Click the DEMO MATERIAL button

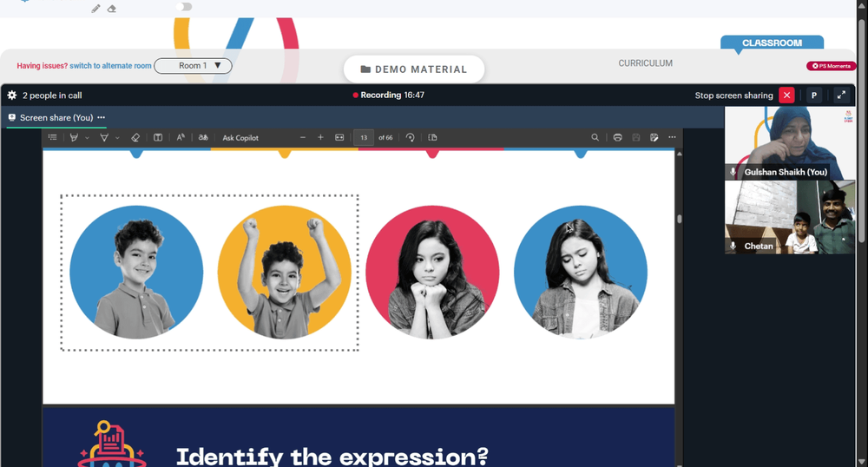414,69
